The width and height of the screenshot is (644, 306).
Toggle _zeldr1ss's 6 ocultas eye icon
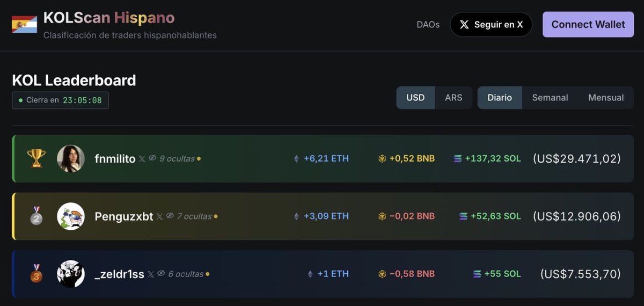coord(161,273)
